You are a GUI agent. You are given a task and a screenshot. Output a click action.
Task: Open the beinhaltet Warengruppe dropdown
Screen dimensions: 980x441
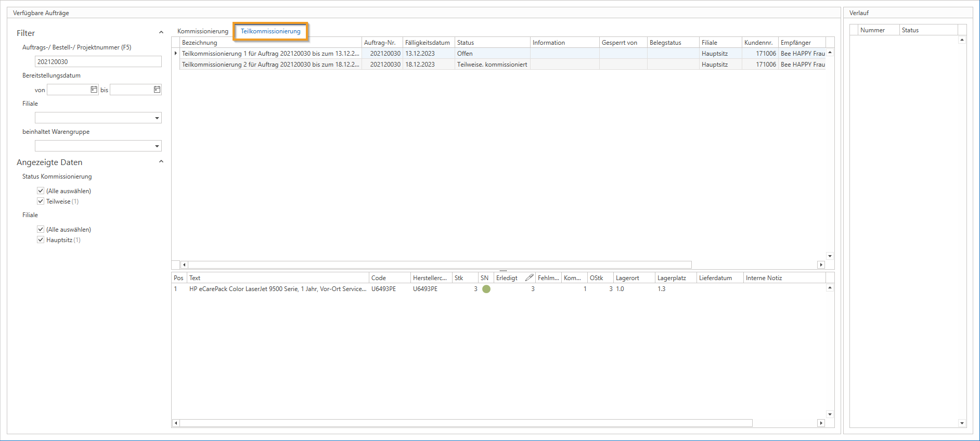[x=157, y=146]
